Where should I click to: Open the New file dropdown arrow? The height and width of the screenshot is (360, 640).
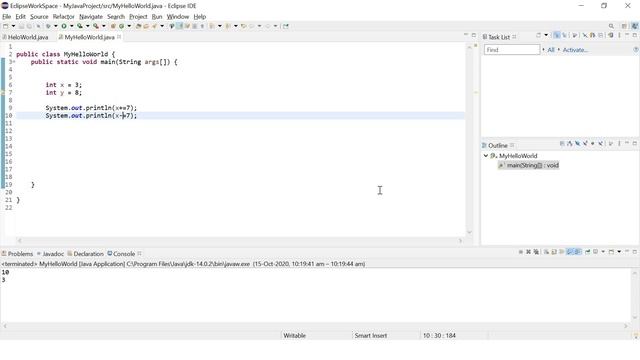(x=13, y=26)
